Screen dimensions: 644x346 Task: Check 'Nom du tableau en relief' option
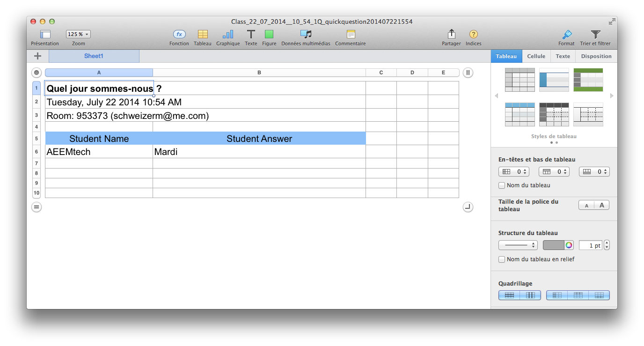click(502, 259)
